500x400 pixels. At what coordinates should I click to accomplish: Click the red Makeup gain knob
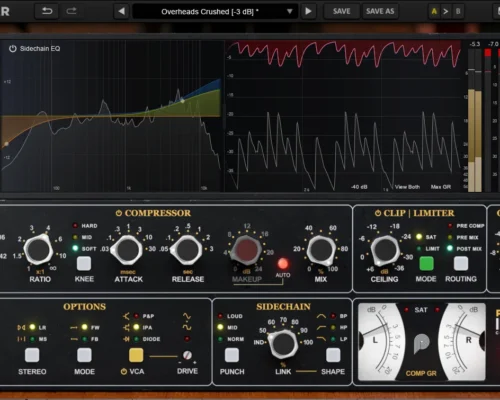point(247,250)
